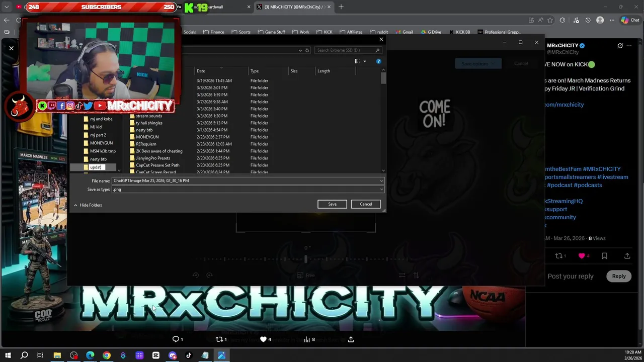Open replies on the X image viewer

[178, 339]
